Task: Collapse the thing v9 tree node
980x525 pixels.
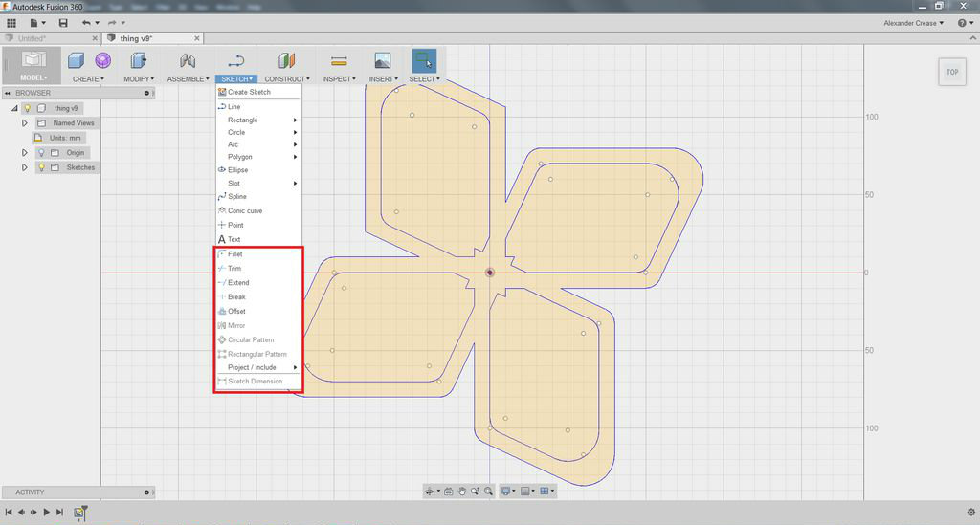Action: tap(14, 108)
